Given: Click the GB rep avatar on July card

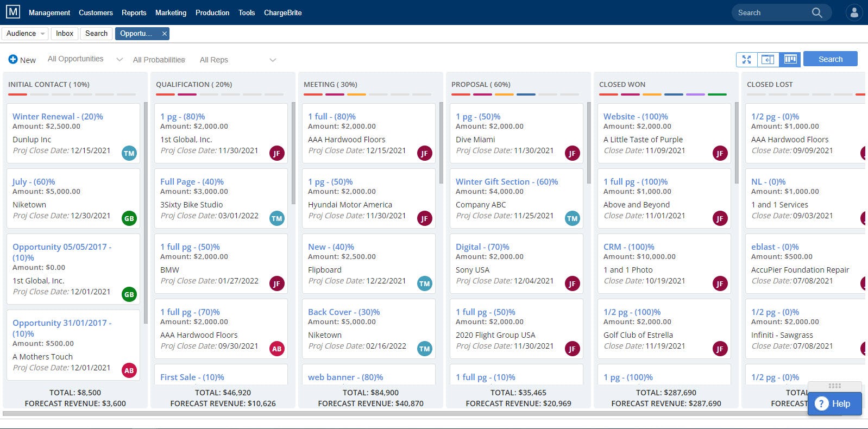Looking at the screenshot, I should (129, 218).
